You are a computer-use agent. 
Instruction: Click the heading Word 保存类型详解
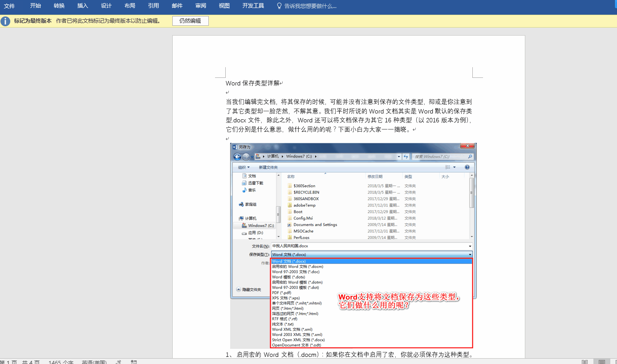(253, 83)
